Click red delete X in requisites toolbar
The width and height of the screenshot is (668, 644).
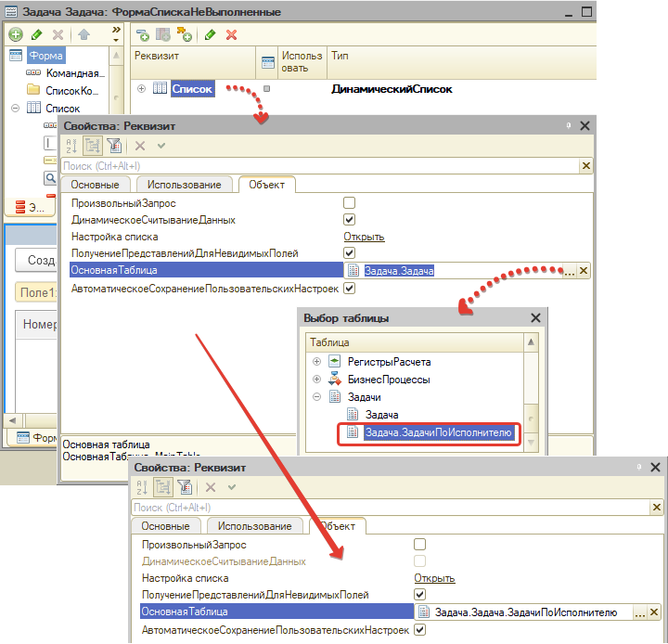tap(231, 35)
